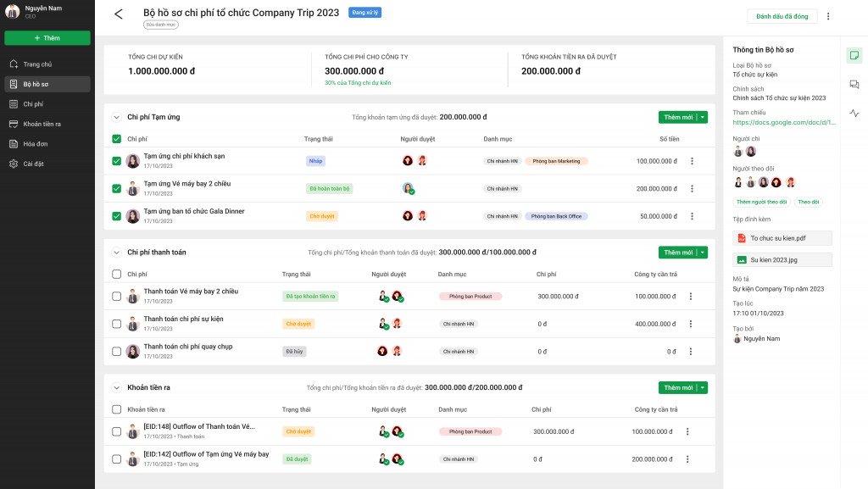The image size is (868, 489).
Task: Open the docs.google.com reference link
Action: [784, 122]
